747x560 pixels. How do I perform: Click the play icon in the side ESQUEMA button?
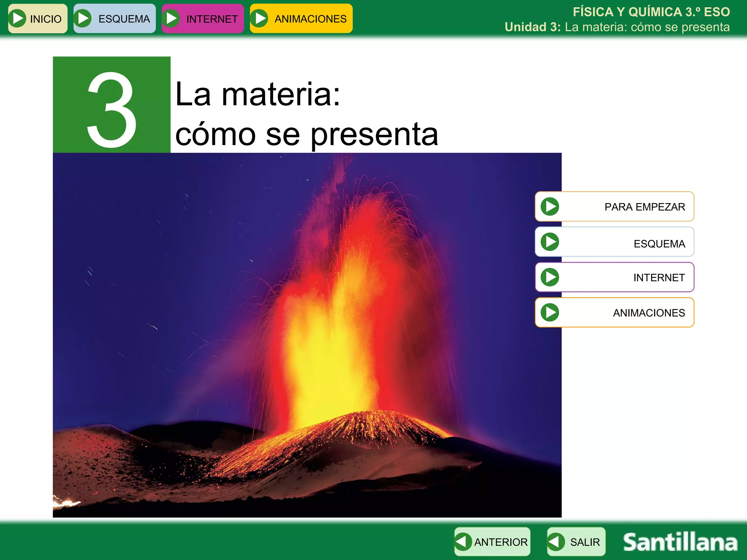click(550, 242)
